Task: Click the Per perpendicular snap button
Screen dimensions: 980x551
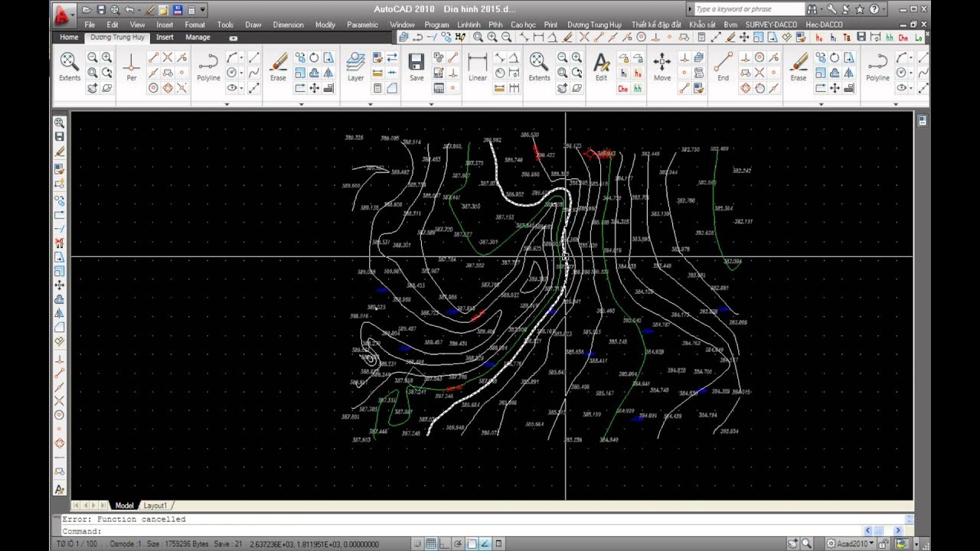Action: pos(132,67)
